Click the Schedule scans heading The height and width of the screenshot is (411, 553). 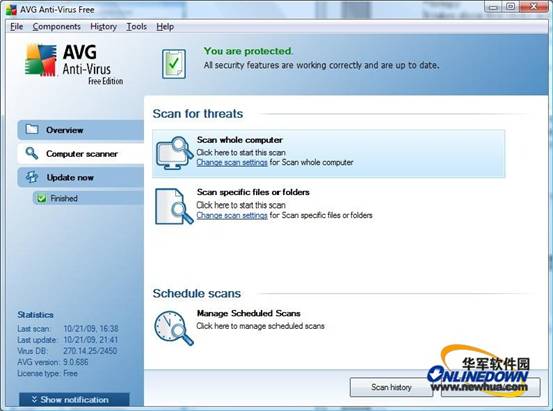pyautogui.click(x=197, y=293)
